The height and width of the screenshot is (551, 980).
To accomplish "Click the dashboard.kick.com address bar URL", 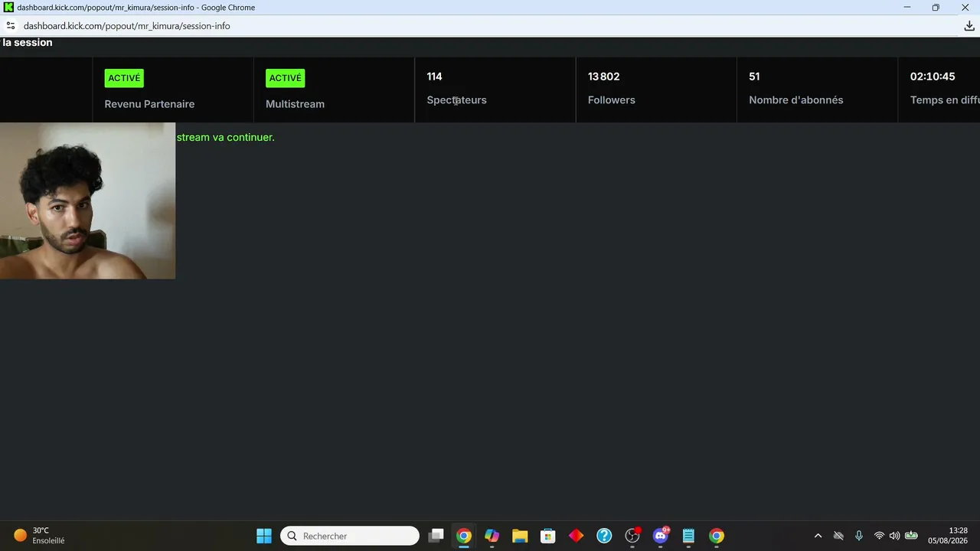I will tap(127, 26).
